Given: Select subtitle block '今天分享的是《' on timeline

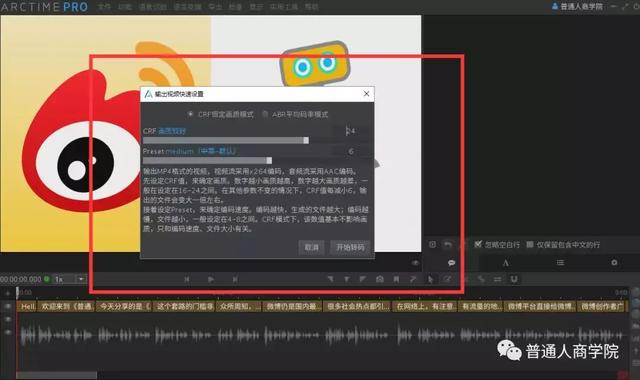Looking at the screenshot, I should click(124, 307).
